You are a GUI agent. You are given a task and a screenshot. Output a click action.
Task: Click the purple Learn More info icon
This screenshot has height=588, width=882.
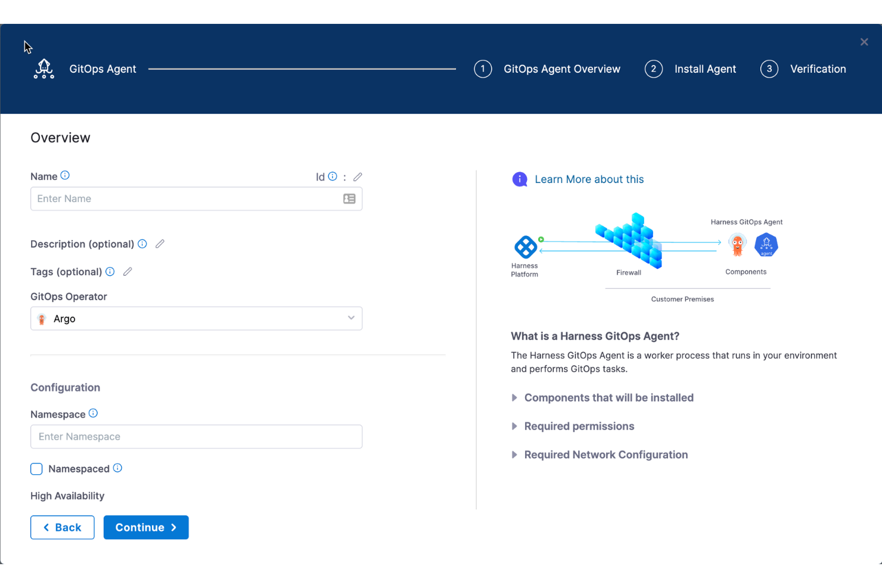click(520, 179)
